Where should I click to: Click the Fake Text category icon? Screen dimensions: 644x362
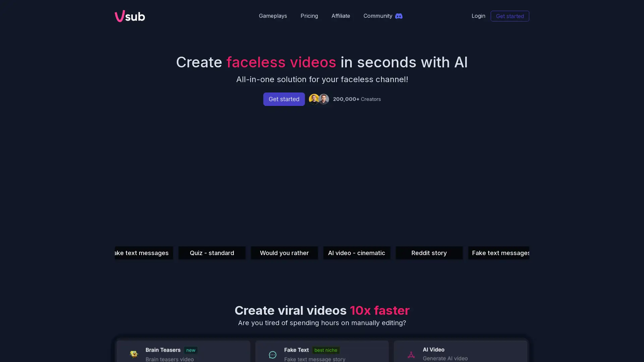(x=272, y=354)
